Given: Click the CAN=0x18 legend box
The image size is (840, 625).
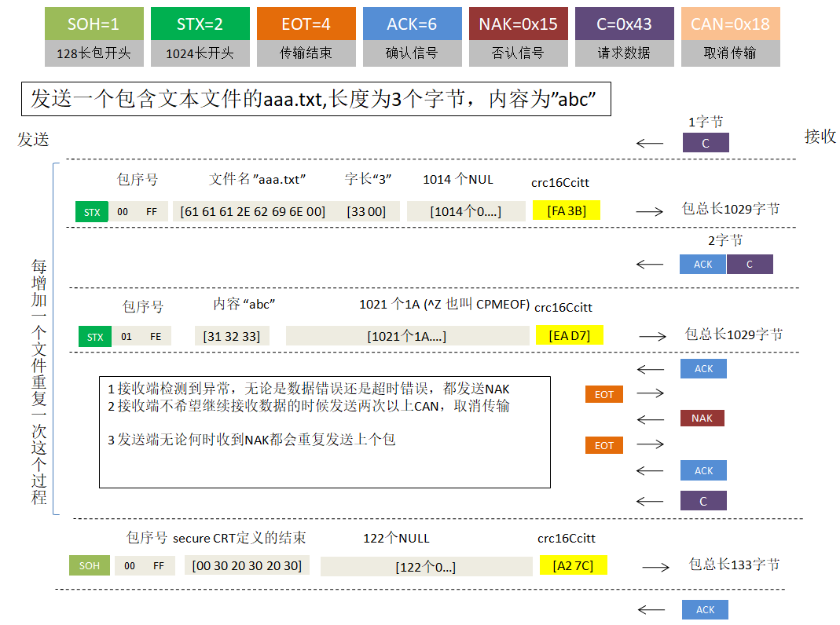Looking at the screenshot, I should click(x=730, y=24).
